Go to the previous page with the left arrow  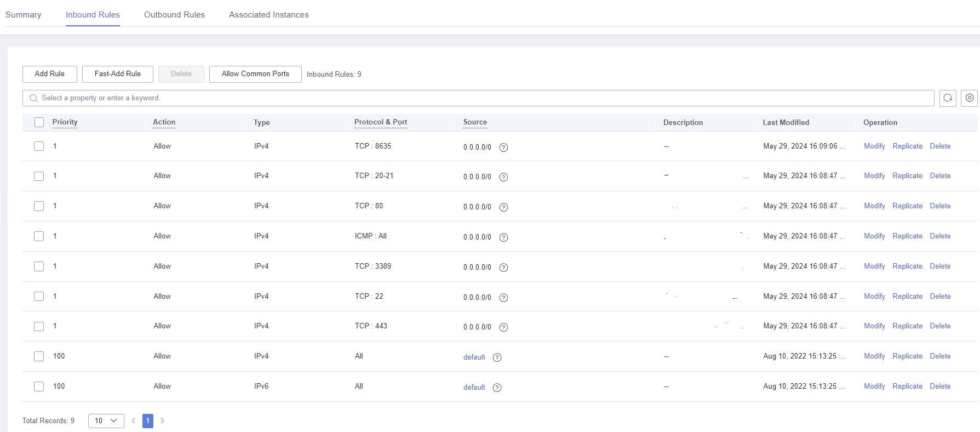click(133, 420)
